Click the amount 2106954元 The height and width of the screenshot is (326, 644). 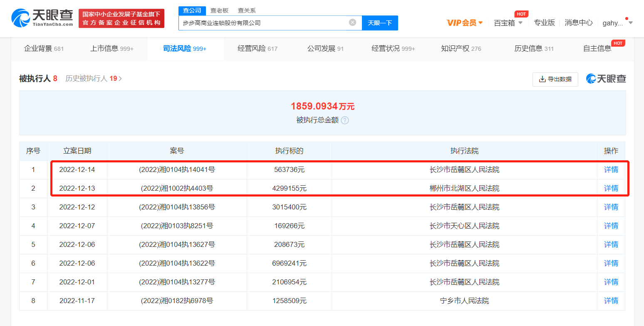[x=289, y=282]
